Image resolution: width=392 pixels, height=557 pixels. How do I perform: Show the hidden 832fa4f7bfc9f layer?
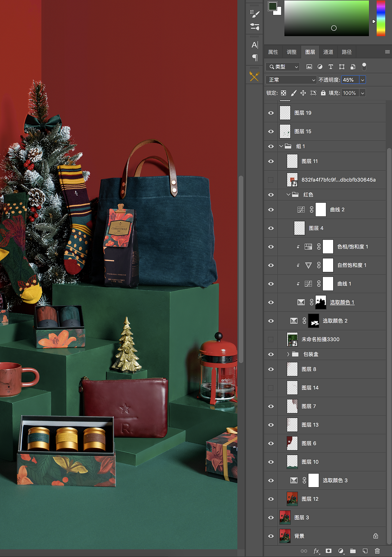coord(271,180)
